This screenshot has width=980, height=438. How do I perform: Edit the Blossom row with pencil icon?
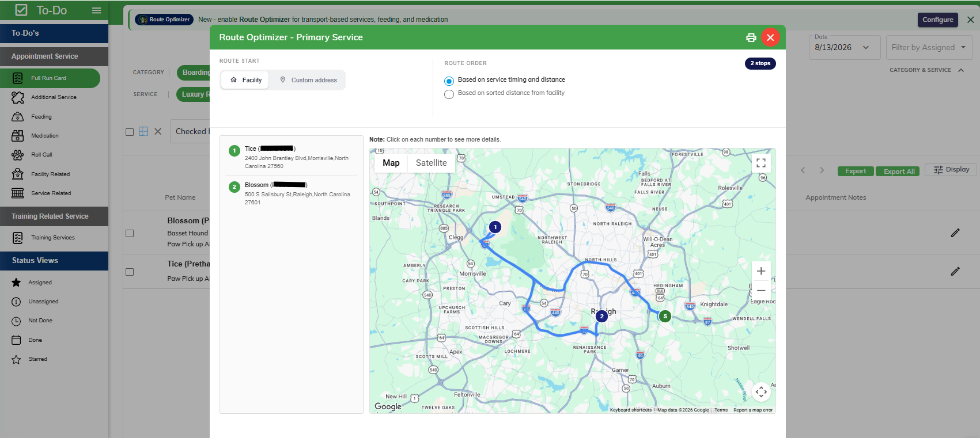[x=955, y=233]
